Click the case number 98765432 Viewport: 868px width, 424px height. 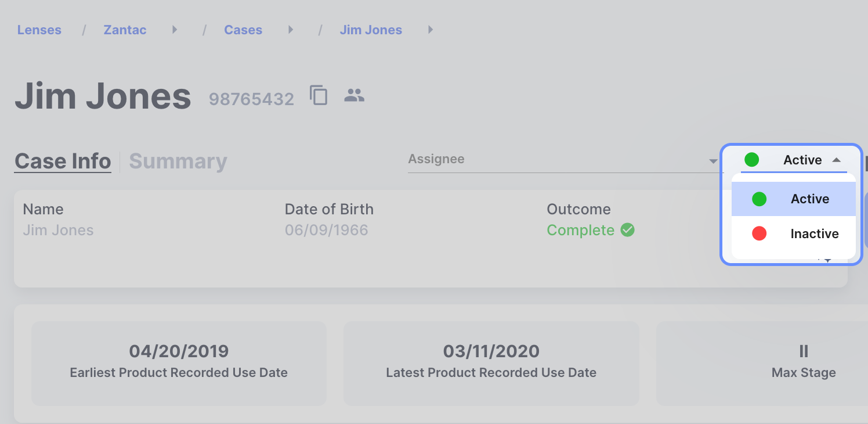[251, 99]
